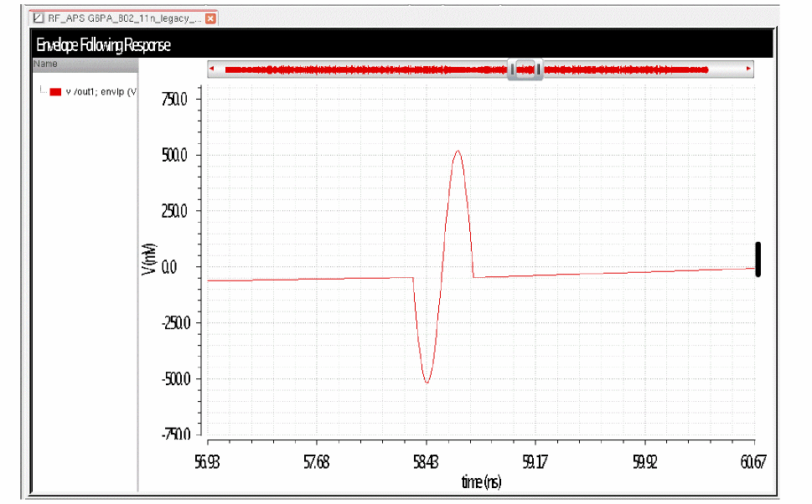Click the right handle of the zoom range slider

(x=539, y=69)
